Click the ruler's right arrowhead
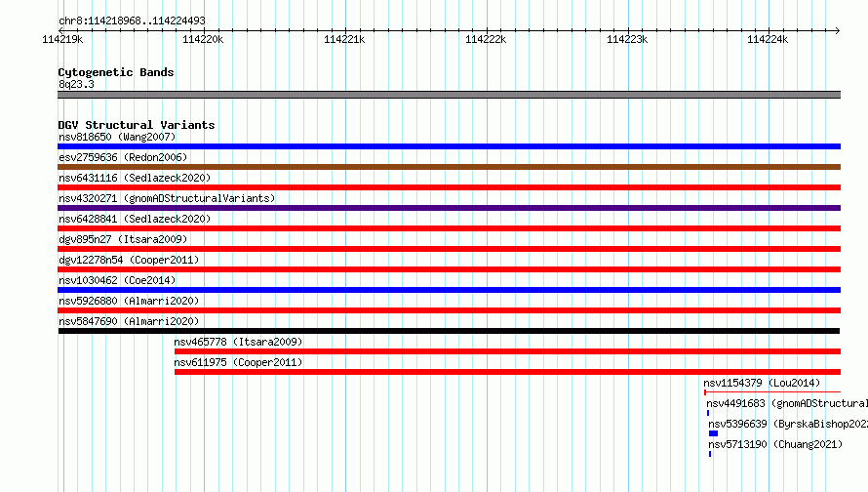This screenshot has height=492, width=868. [838, 30]
